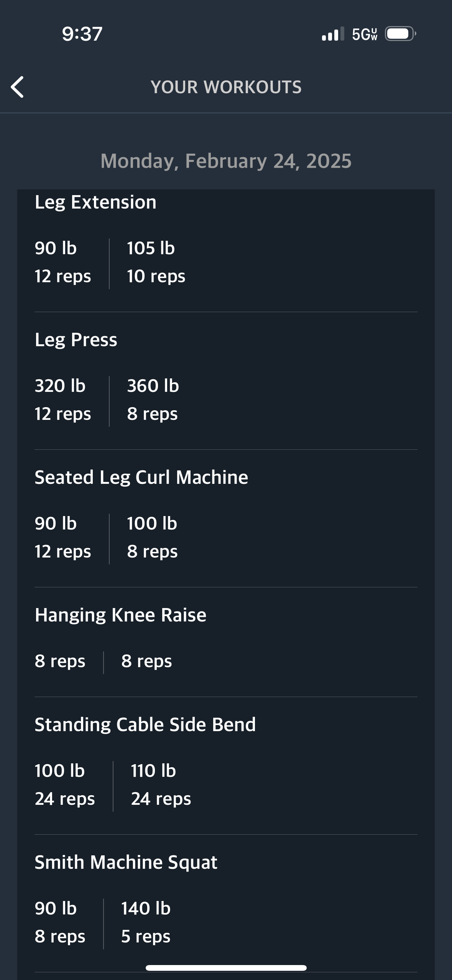
Task: Tap the back arrow icon
Action: [x=17, y=87]
